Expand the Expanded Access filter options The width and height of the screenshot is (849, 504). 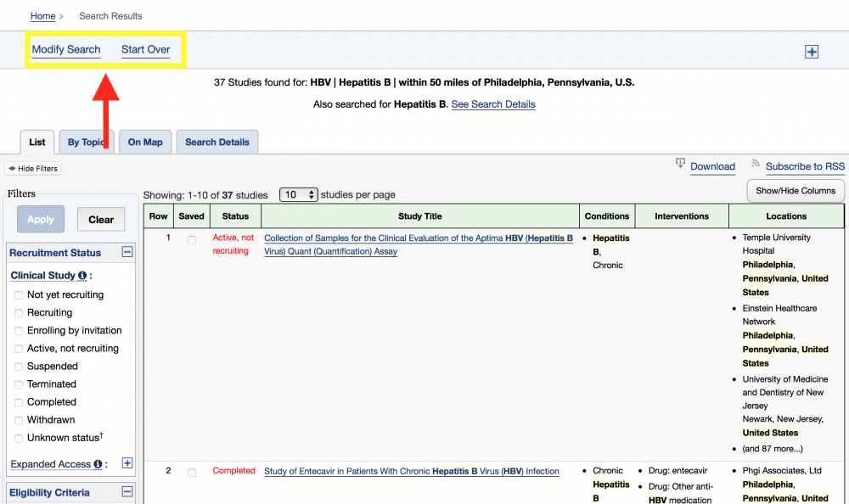(127, 463)
